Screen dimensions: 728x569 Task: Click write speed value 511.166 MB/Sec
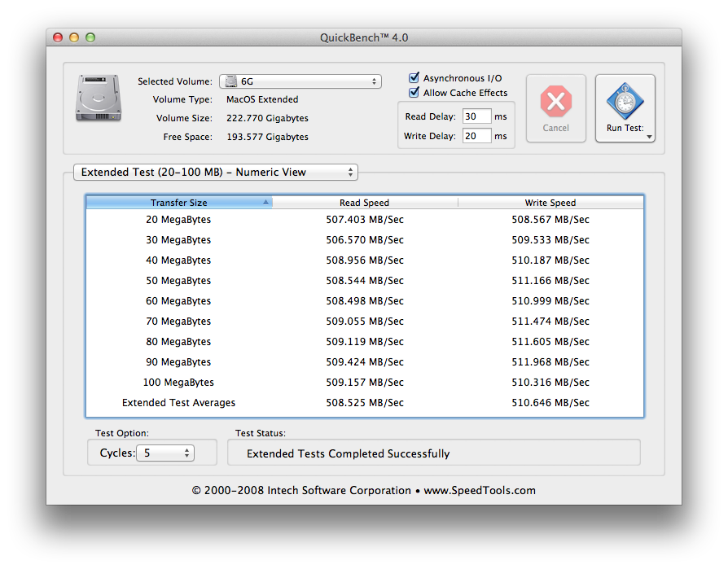point(550,281)
